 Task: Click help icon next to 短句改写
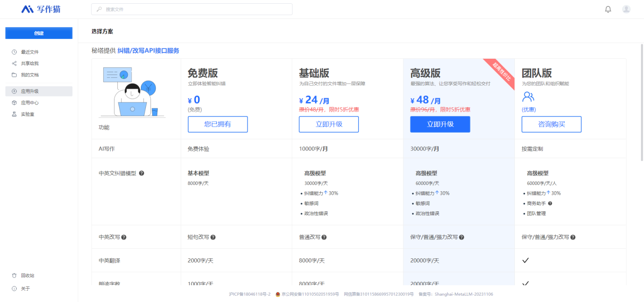213,237
